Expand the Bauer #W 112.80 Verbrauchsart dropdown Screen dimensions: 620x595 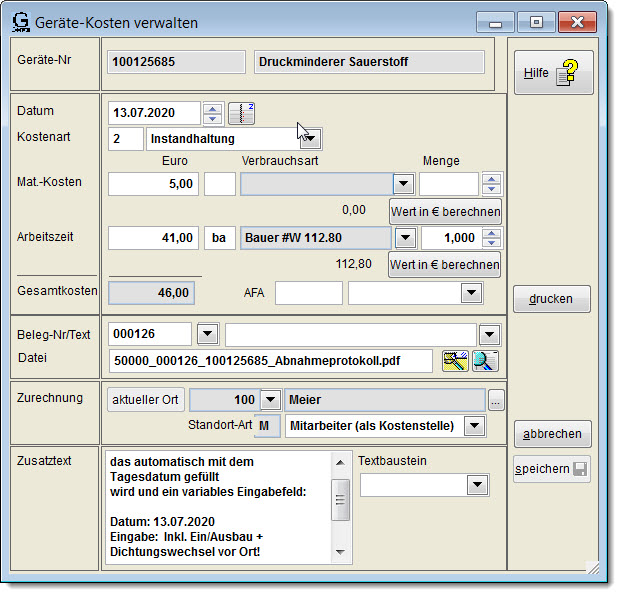(404, 238)
